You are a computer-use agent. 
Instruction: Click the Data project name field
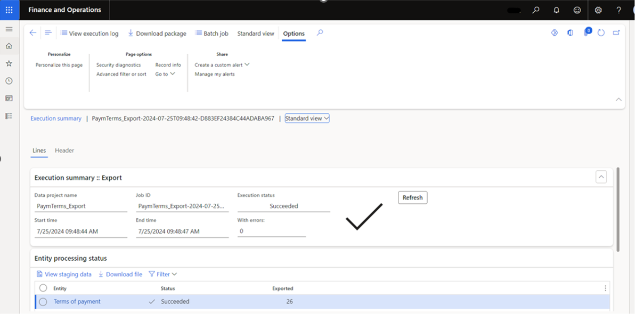[x=80, y=206]
